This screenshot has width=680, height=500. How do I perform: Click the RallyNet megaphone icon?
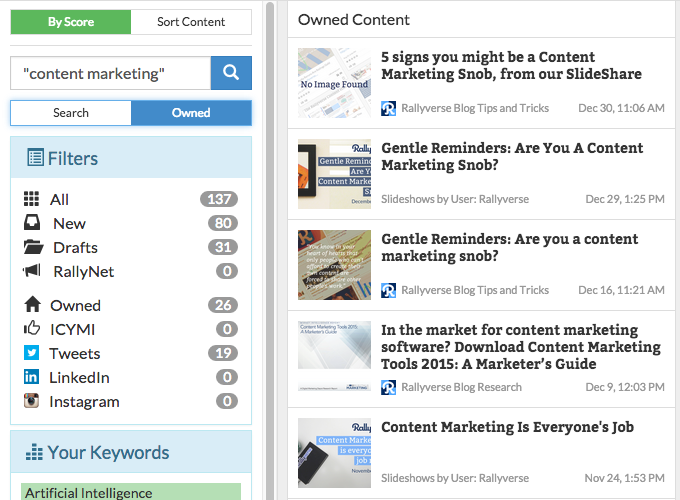[32, 271]
